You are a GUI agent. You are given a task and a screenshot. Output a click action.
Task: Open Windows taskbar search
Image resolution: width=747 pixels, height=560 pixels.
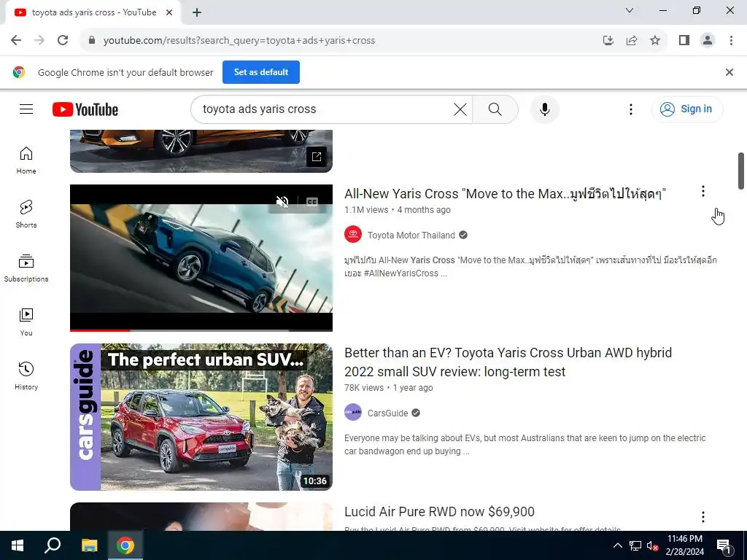tap(53, 545)
